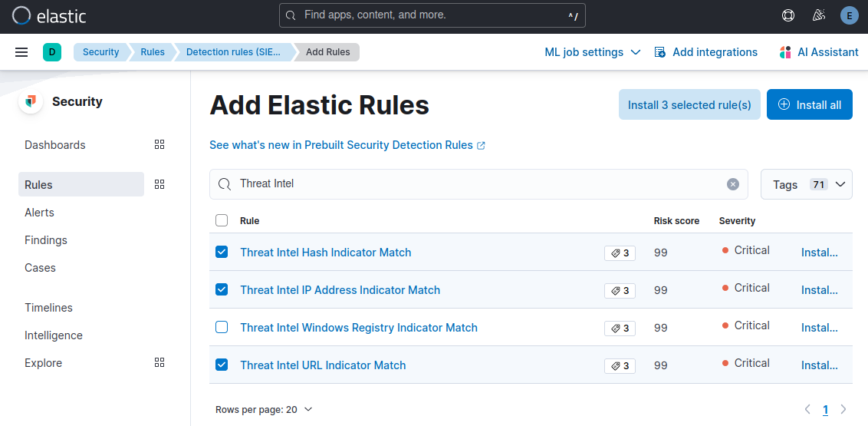
Task: Open Alerts in the side navigation
Action: pos(39,212)
